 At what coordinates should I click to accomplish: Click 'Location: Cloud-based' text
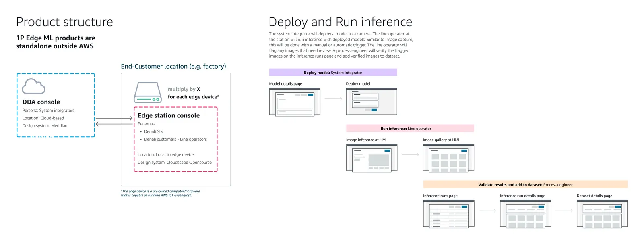[43, 118]
